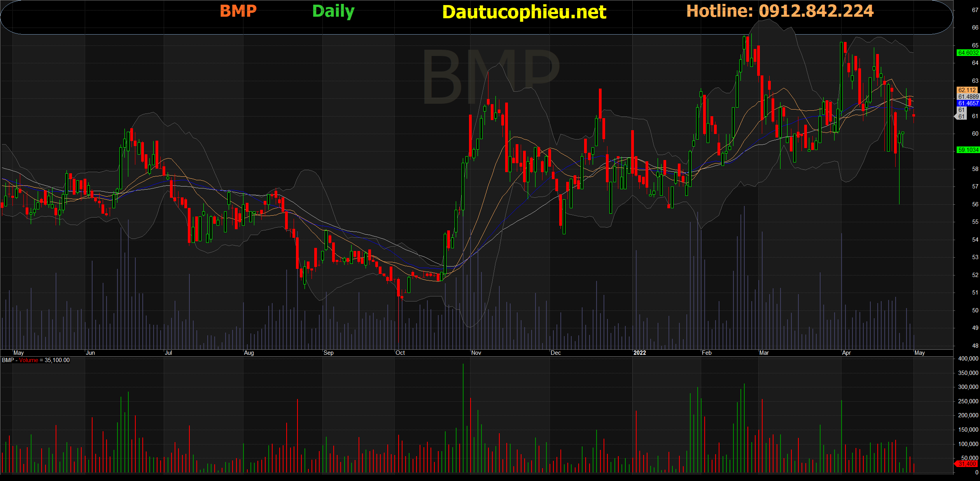Click the 400,000 volume axis label
Screen dimensions: 980x481
pos(968,359)
